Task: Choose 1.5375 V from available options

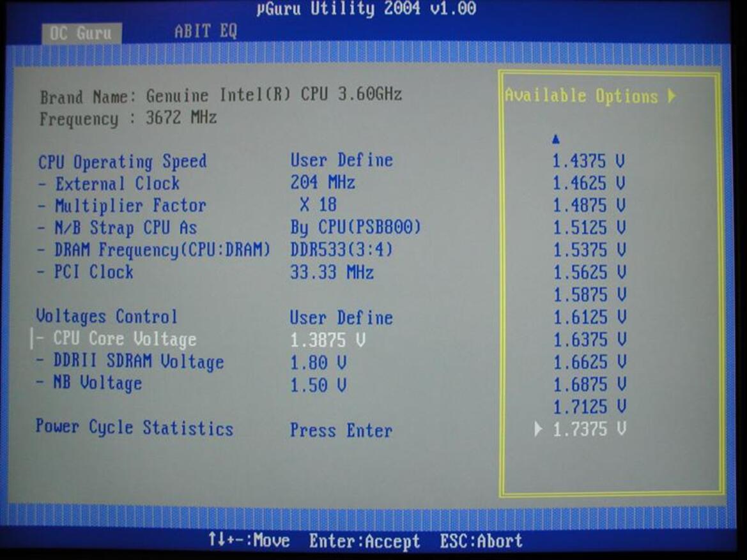Action: tap(589, 250)
